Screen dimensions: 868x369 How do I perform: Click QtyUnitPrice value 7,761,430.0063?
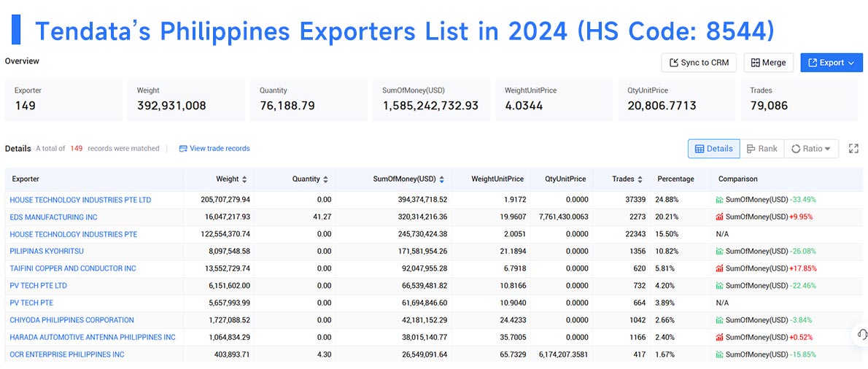click(563, 217)
